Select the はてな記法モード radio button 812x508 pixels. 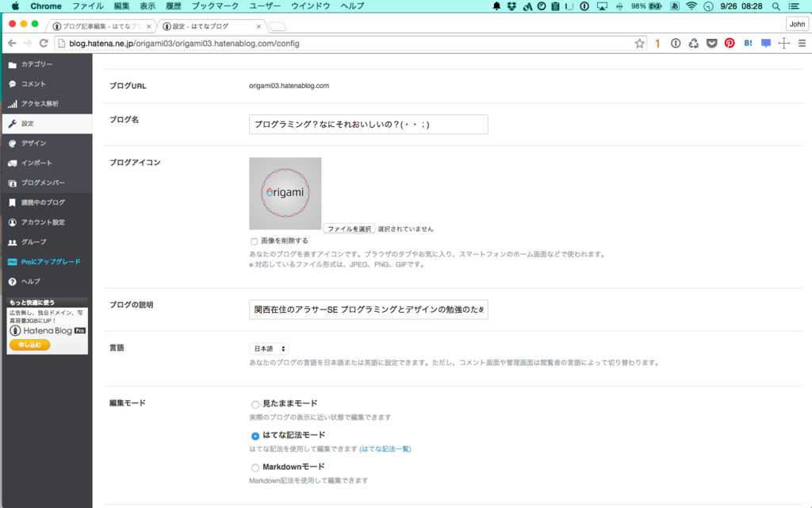255,436
